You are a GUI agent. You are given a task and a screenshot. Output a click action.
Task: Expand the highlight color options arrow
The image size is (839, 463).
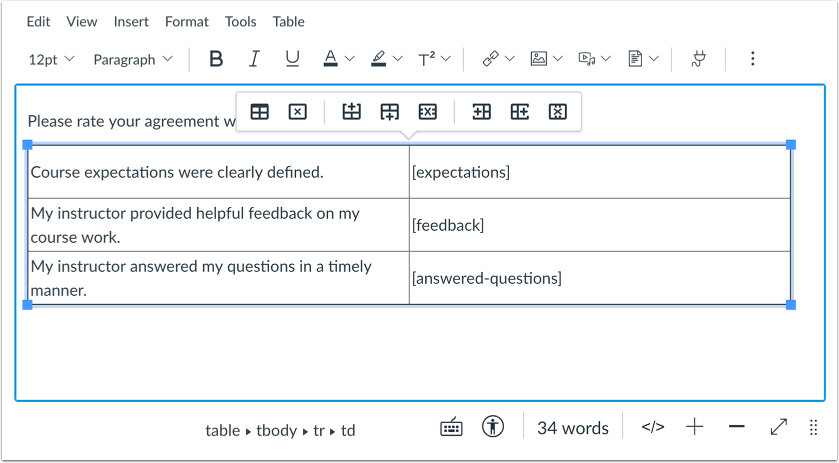point(398,58)
